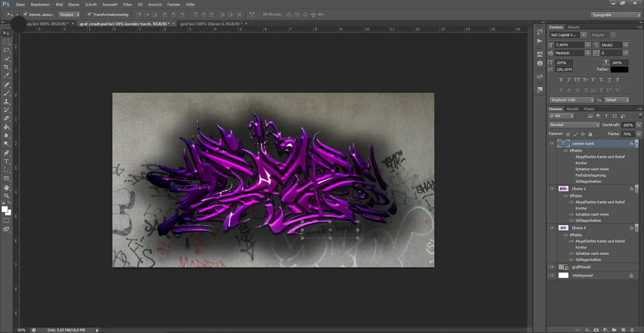Open the Actions panel play icon
This screenshot has height=333, width=644.
coord(540,41)
